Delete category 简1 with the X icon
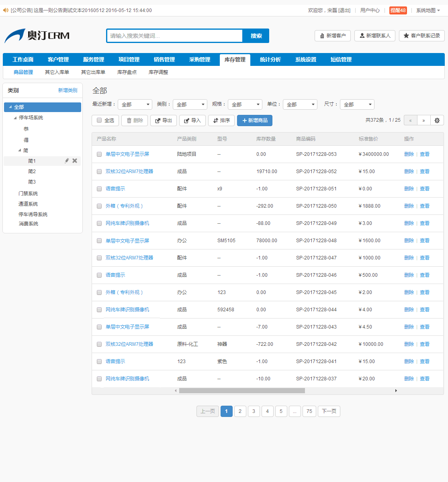This screenshot has height=482, width=448. 75,161
